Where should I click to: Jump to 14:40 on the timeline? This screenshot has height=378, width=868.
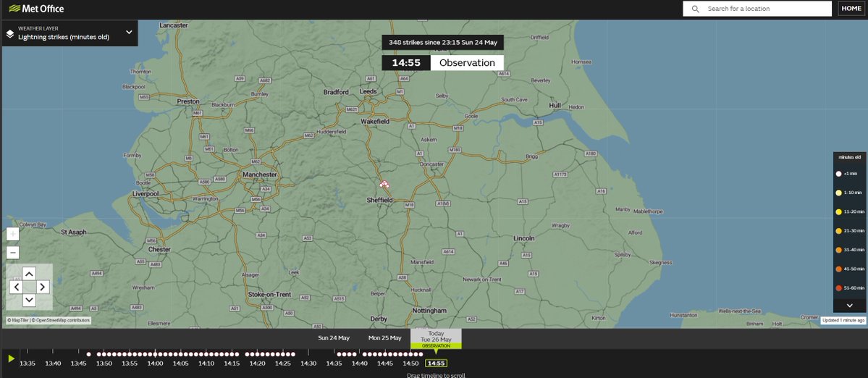[x=359, y=364]
